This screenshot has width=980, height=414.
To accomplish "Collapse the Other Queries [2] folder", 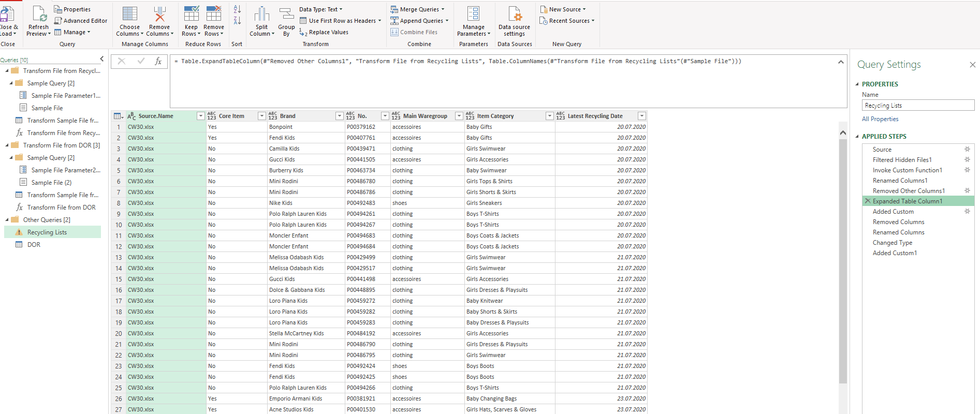I will pos(7,219).
